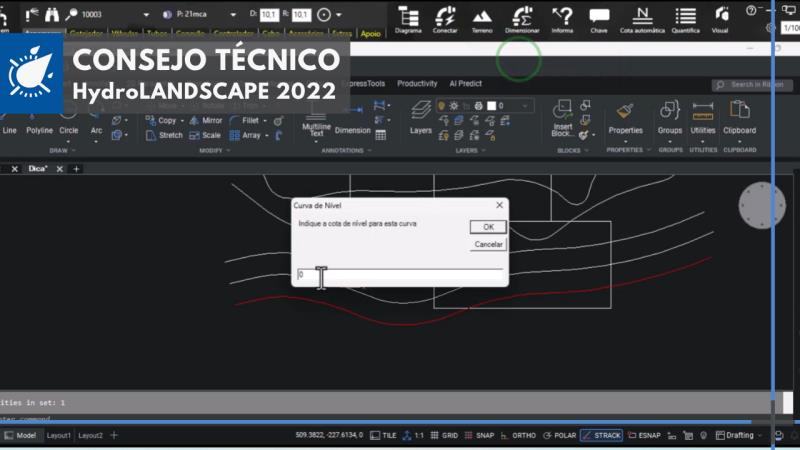This screenshot has width=800, height=450.
Task: Click the white layer color swatch
Action: click(x=491, y=106)
